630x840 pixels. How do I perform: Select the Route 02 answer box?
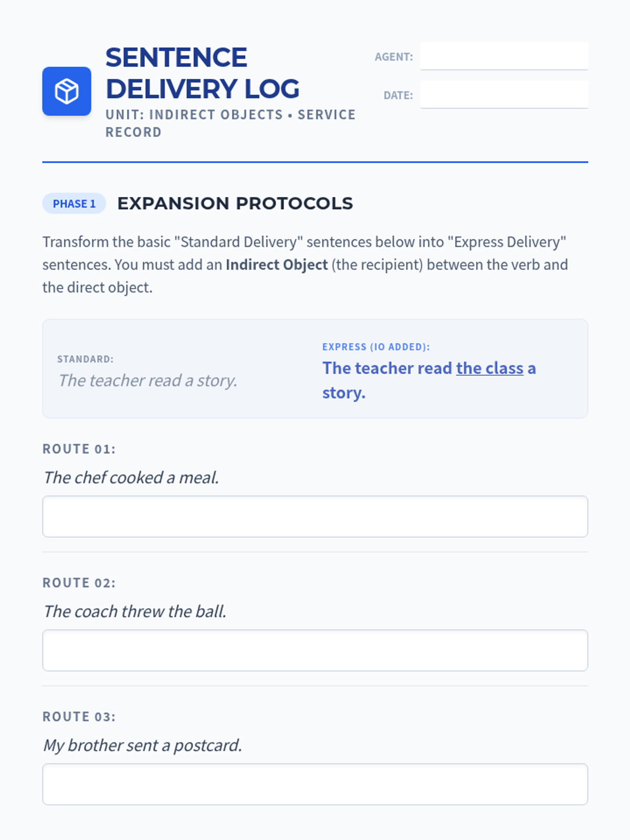pyautogui.click(x=315, y=650)
